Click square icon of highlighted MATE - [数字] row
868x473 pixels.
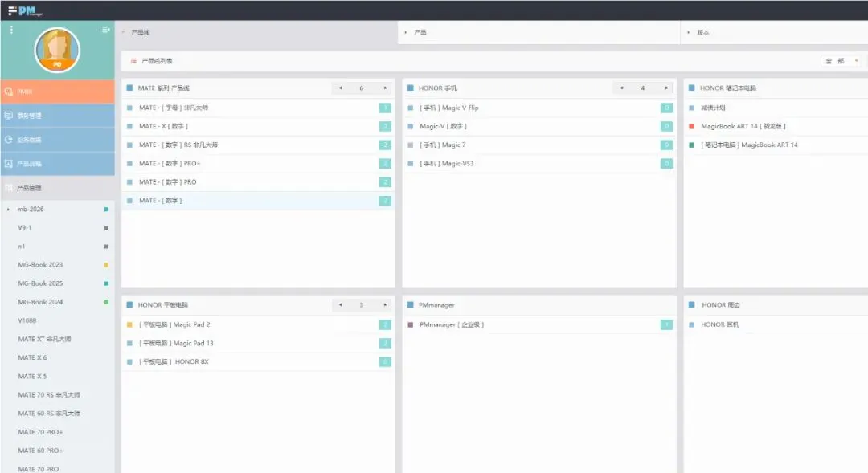(129, 201)
